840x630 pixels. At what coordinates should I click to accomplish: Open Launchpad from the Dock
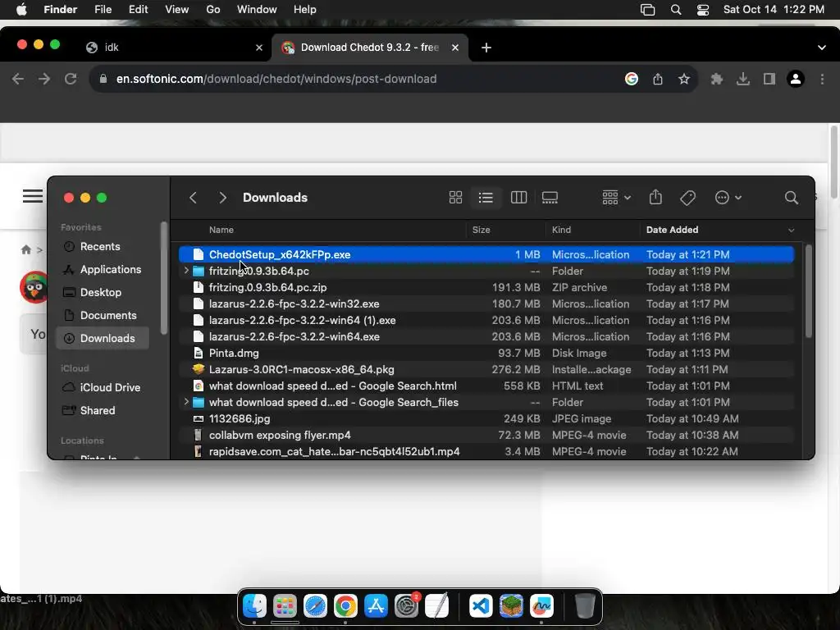pos(285,606)
